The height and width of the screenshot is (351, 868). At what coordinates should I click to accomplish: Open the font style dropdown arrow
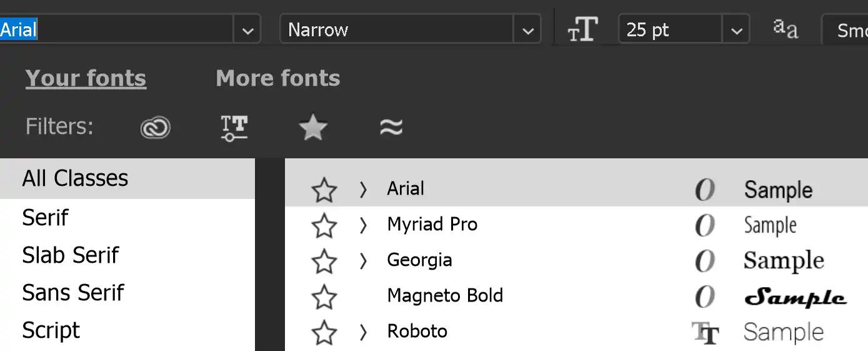[527, 30]
